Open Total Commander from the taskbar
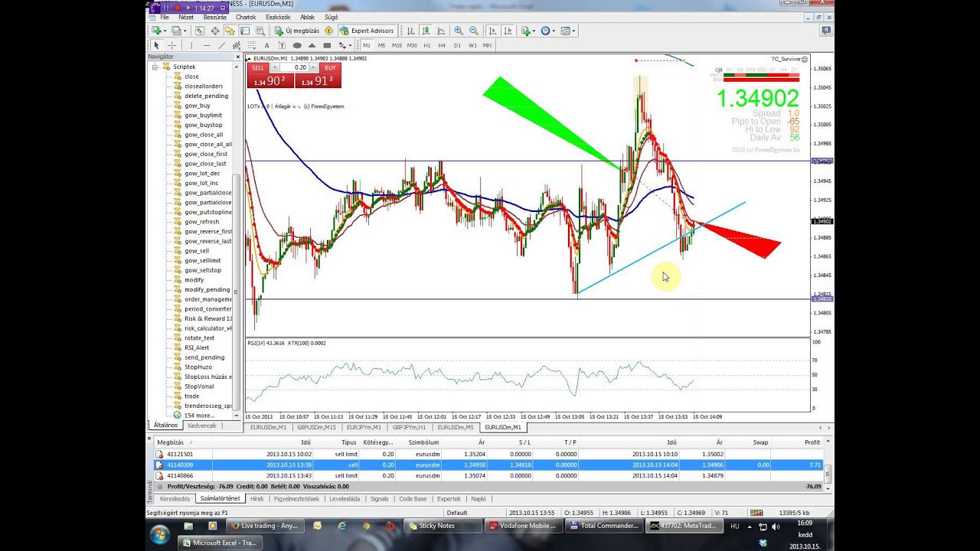The width and height of the screenshot is (980, 551). 605,526
